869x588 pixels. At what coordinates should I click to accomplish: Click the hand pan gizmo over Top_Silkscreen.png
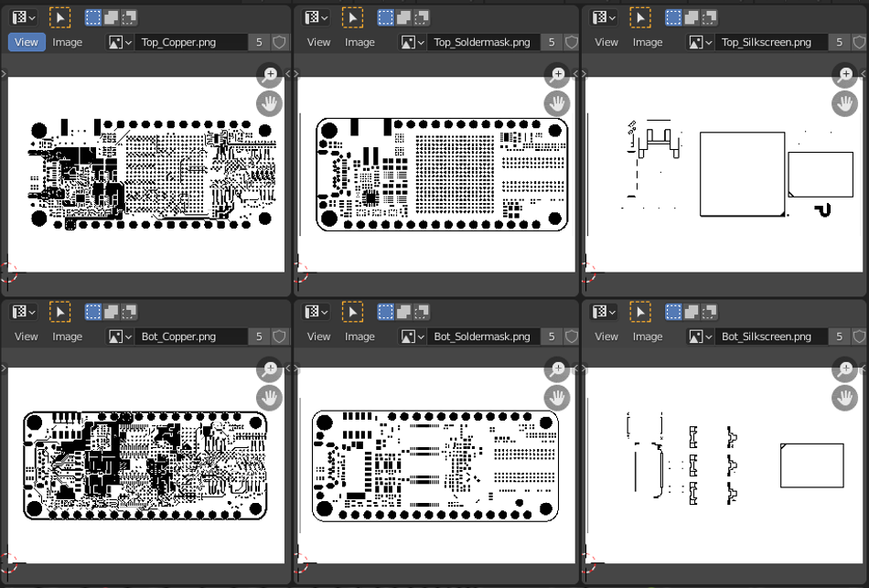844,103
